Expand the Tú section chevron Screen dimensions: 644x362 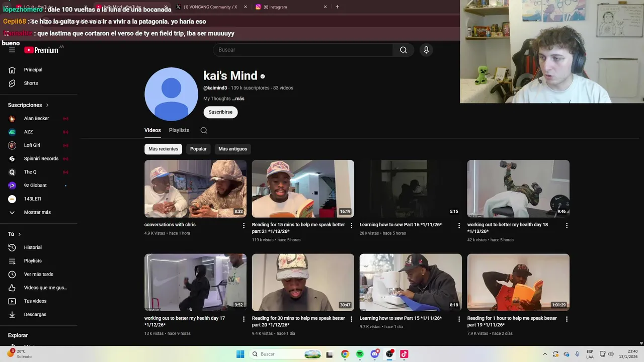coord(20,234)
